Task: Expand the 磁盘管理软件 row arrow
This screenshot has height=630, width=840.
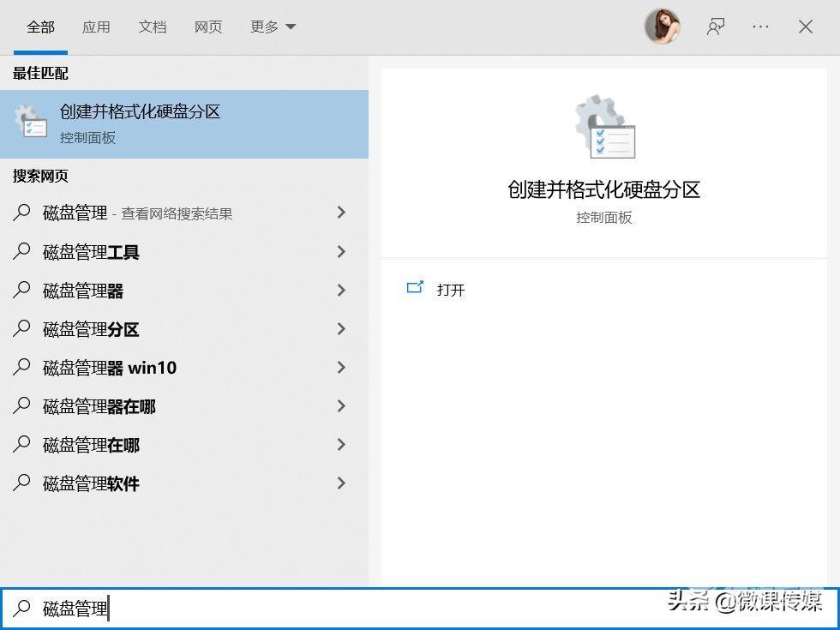Action: coord(341,483)
